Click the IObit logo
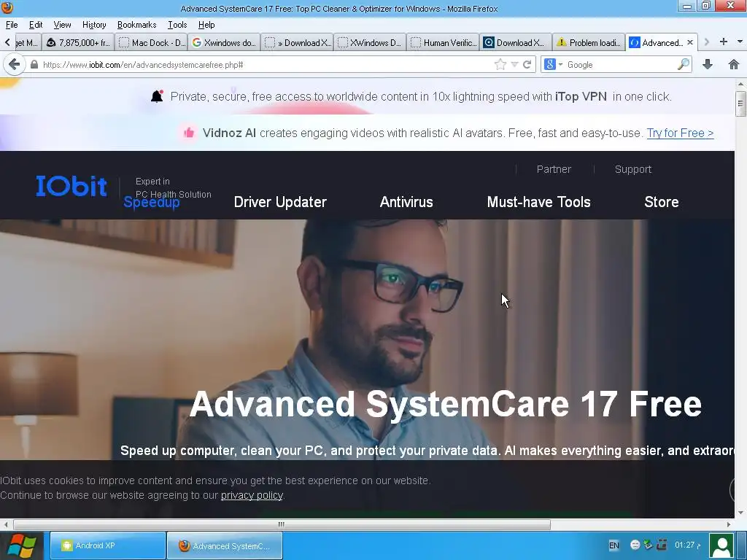 pyautogui.click(x=71, y=186)
